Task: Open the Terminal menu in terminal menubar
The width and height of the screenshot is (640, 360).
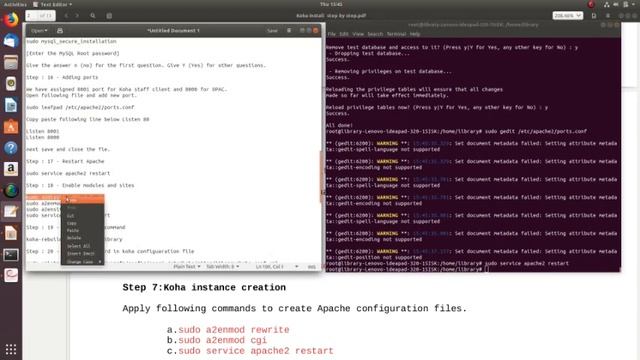Action: pyautogui.click(x=396, y=34)
